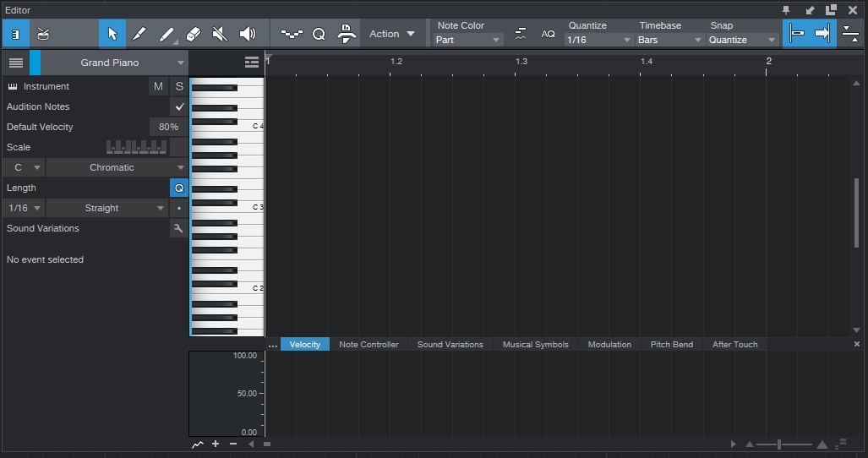868x458 pixels.
Task: Select the Arrow tool
Action: [x=112, y=34]
